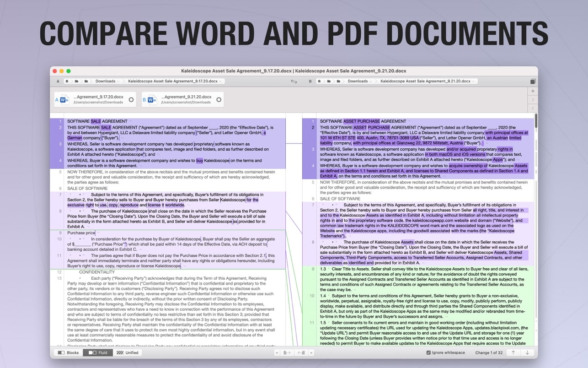This screenshot has height=368, width=588.
Task: Open path A file name dropdown for 9.17.20.docx
Action: point(175,81)
